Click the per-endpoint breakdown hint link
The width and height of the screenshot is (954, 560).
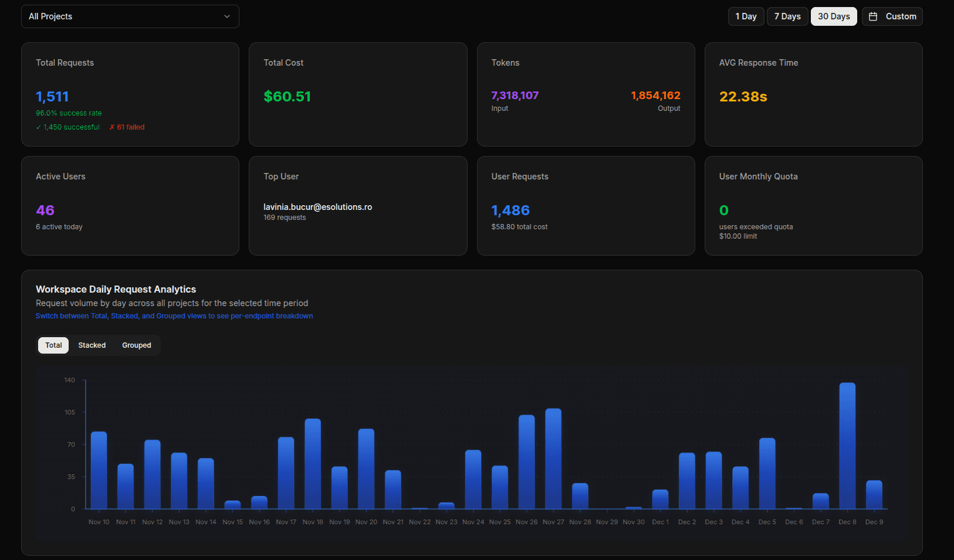pos(174,316)
